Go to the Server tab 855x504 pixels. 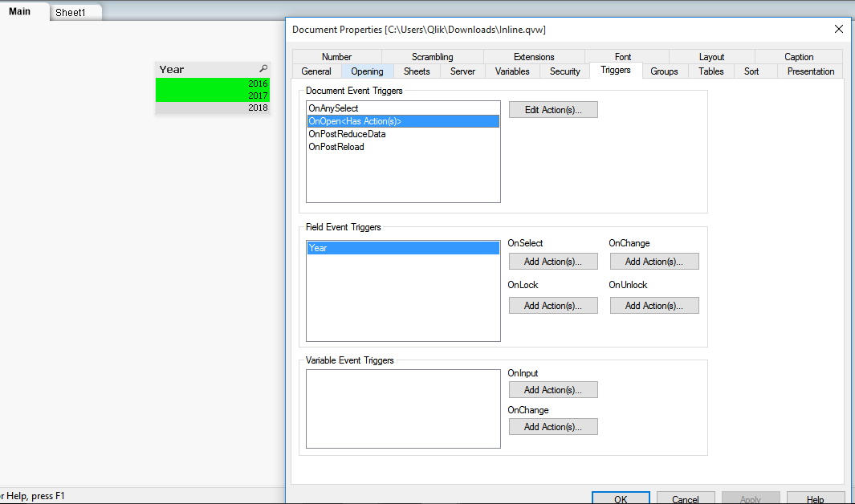pyautogui.click(x=462, y=71)
